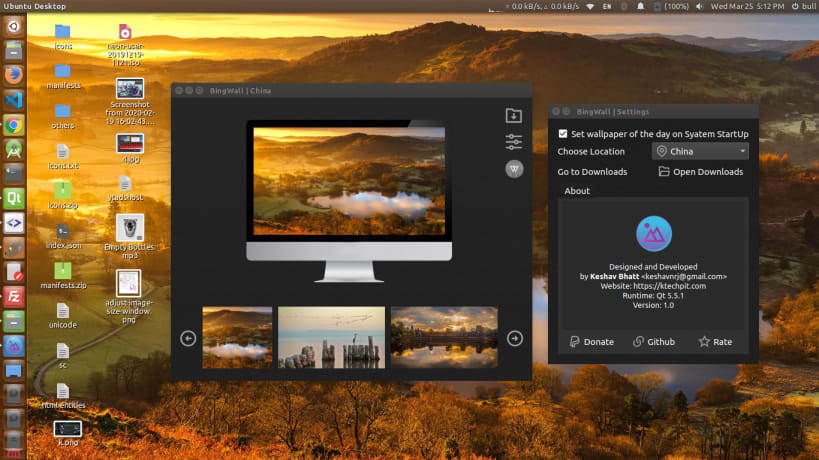Open the icons folder on desktop
The image size is (819, 460).
(63, 37)
